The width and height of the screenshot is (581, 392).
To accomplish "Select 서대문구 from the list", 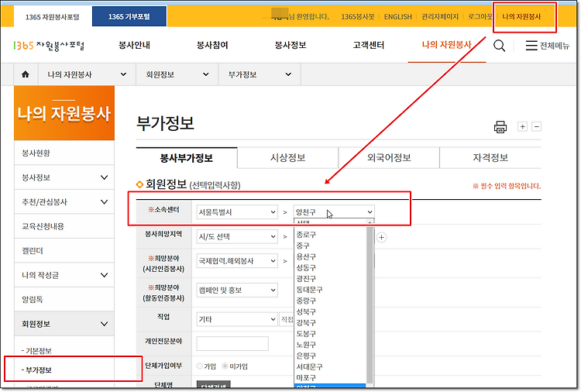I will (x=330, y=366).
